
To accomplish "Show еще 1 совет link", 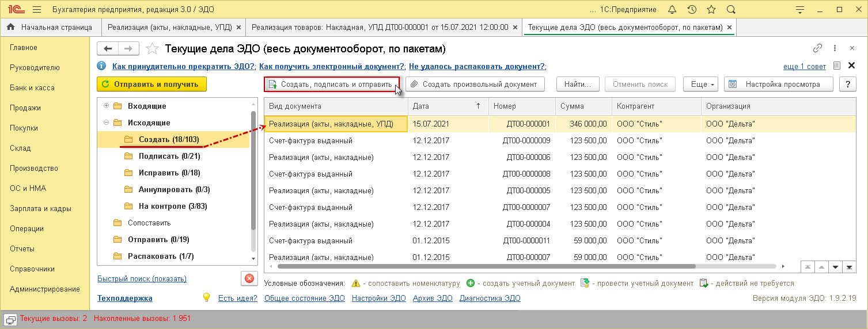I will tap(804, 66).
